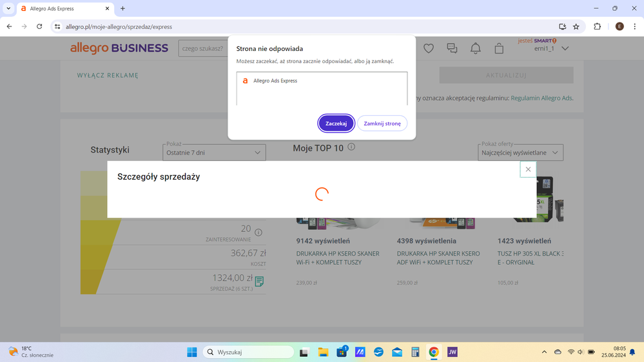Image resolution: width=644 pixels, height=362 pixels.
Task: Open the sales details icon beside 1324,00 zł
Action: [259, 281]
